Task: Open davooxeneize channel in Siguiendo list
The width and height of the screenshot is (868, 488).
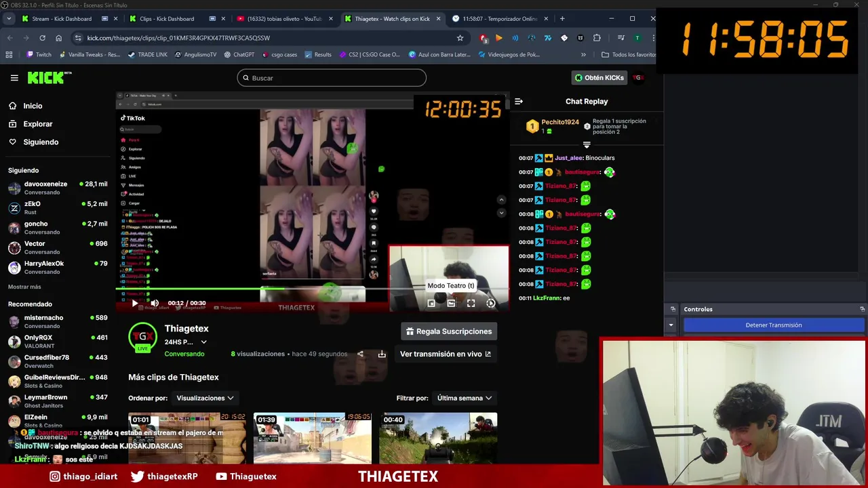Action: (x=58, y=188)
